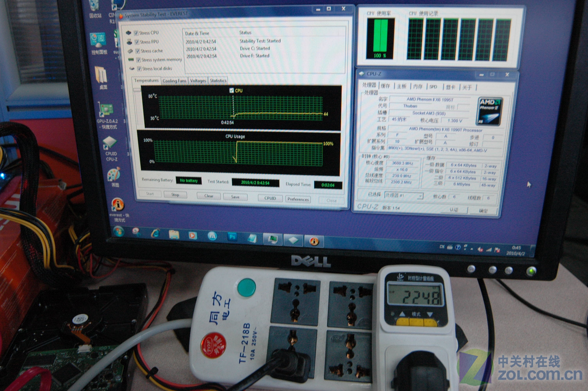Open the 控制面板 Control Panel desktop icon
The width and height of the screenshot is (588, 391).
pyautogui.click(x=98, y=43)
